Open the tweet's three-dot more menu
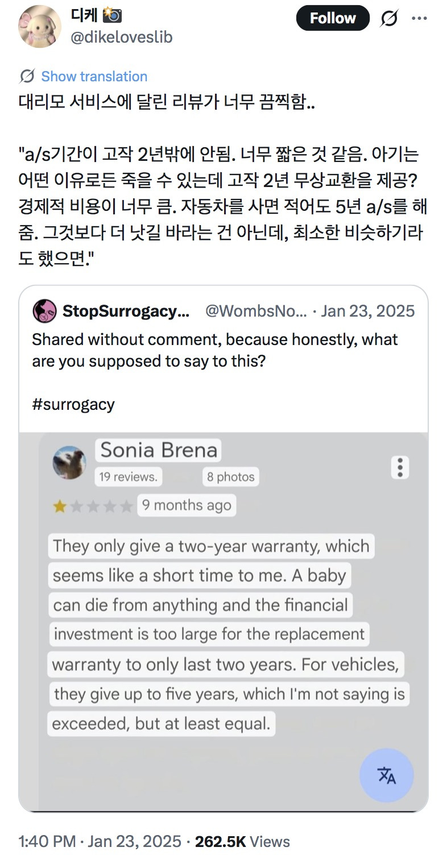The width and height of the screenshot is (447, 868). point(419,19)
